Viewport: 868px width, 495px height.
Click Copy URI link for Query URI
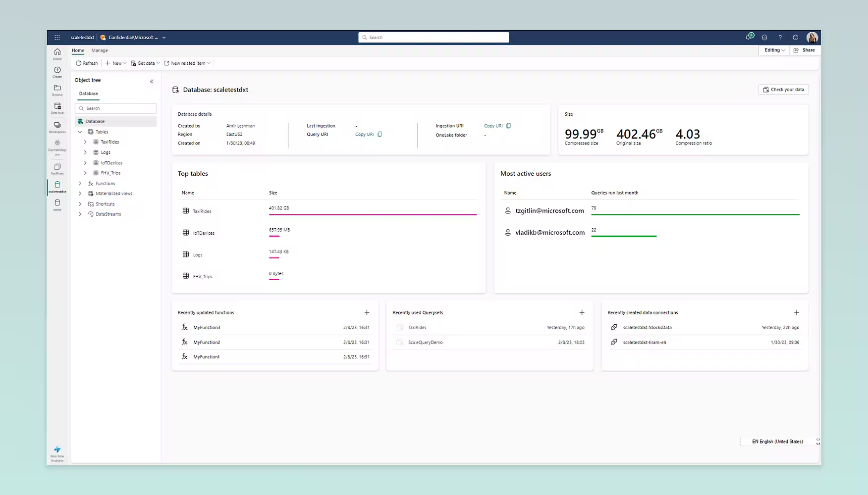tap(364, 134)
